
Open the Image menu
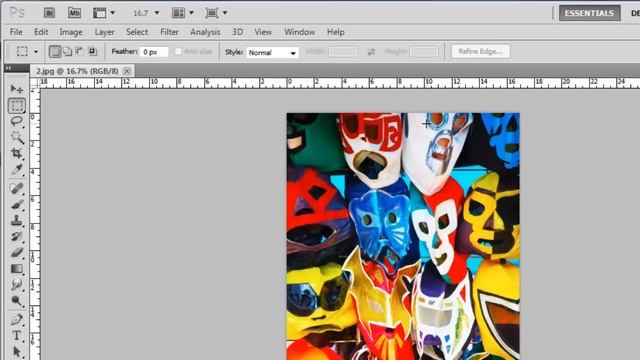[x=71, y=32]
